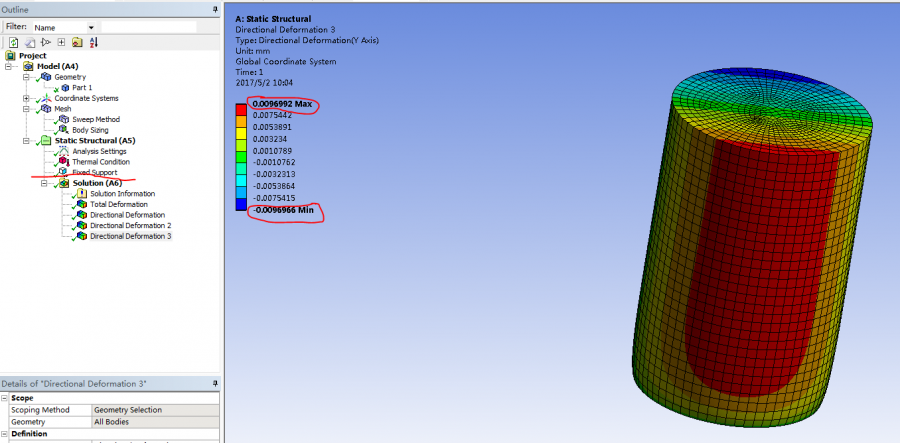
Task: Open the Filter Name dropdown
Action: [91, 27]
